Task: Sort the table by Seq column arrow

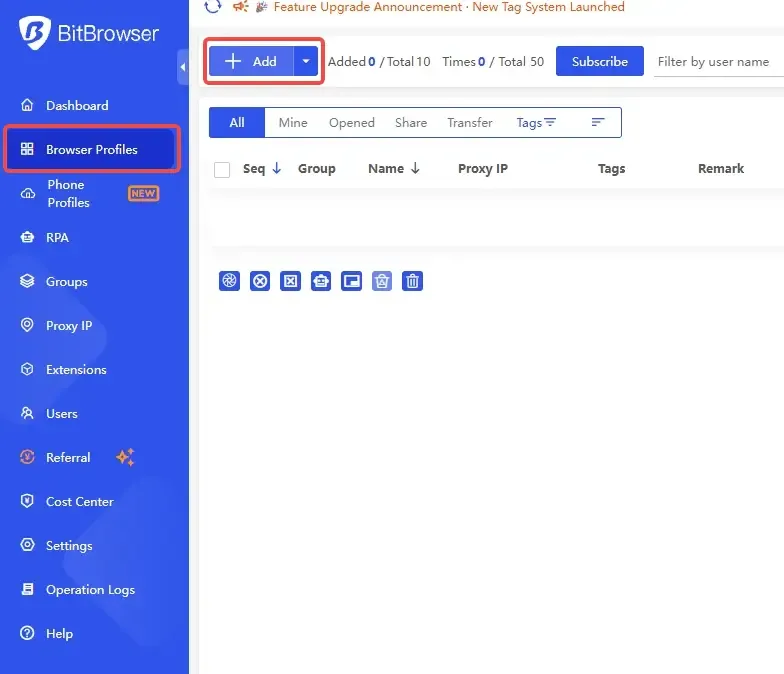Action: [x=277, y=169]
